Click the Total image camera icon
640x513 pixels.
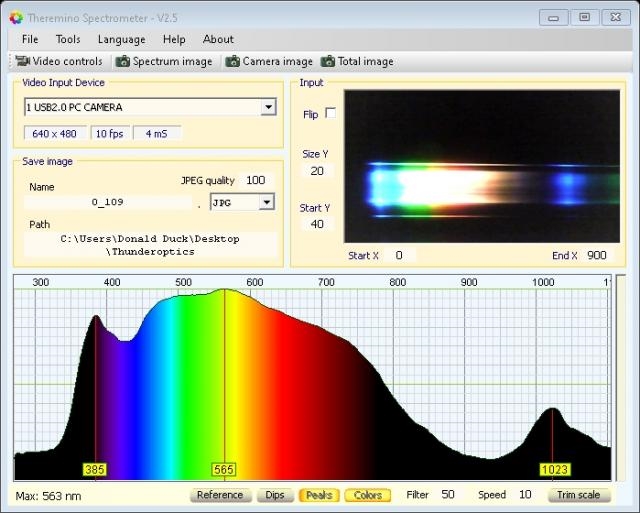tap(327, 62)
